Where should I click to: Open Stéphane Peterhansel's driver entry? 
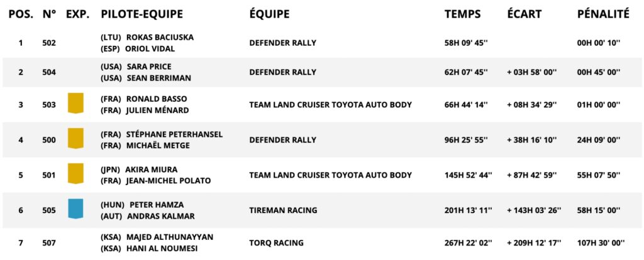174,134
